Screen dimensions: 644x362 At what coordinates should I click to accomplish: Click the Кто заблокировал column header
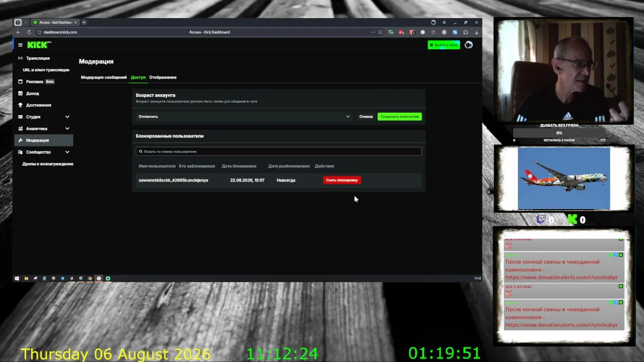click(x=197, y=166)
